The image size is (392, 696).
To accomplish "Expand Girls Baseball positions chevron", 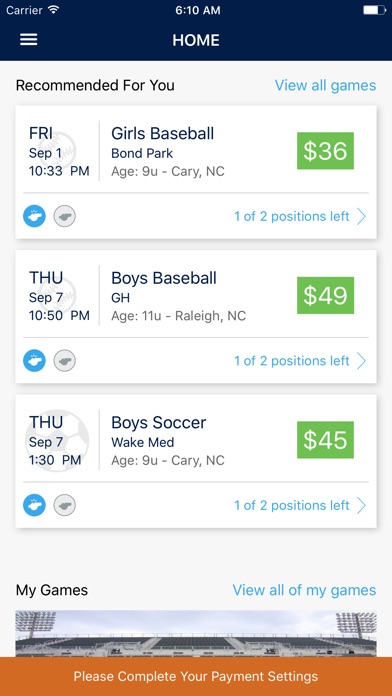I will coord(361,217).
